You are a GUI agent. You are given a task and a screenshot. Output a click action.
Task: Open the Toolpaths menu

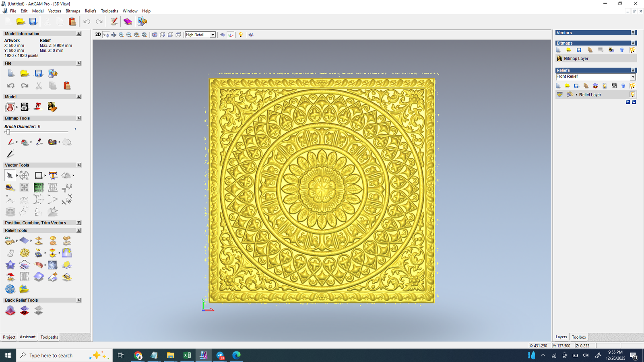coord(109,11)
